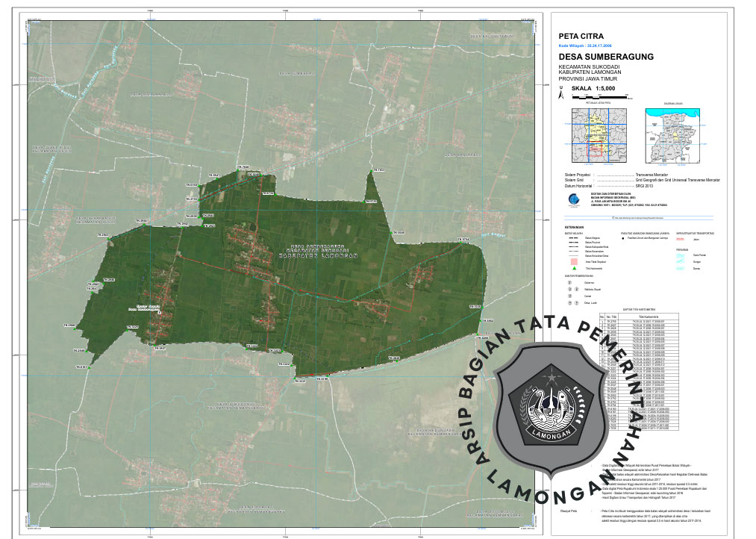Click the green Titik Kartometrik triangle legend symbol
The image size is (756, 539).
tap(573, 267)
